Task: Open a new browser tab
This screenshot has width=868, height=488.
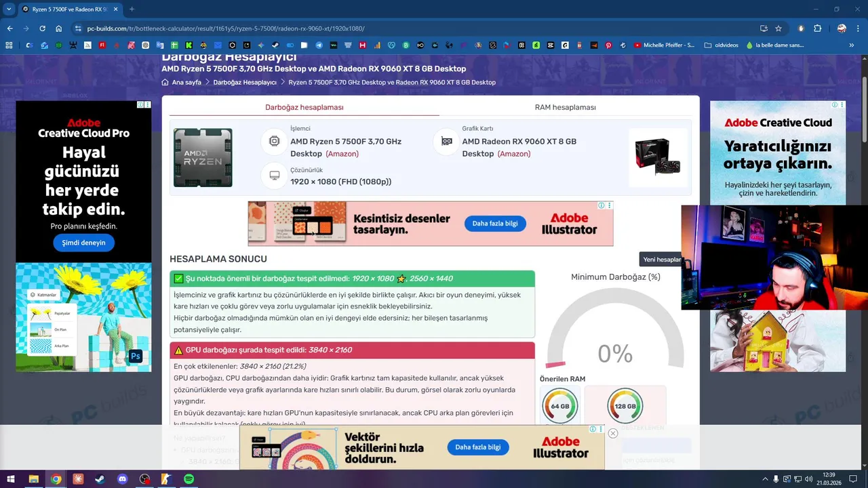Action: pyautogui.click(x=132, y=9)
